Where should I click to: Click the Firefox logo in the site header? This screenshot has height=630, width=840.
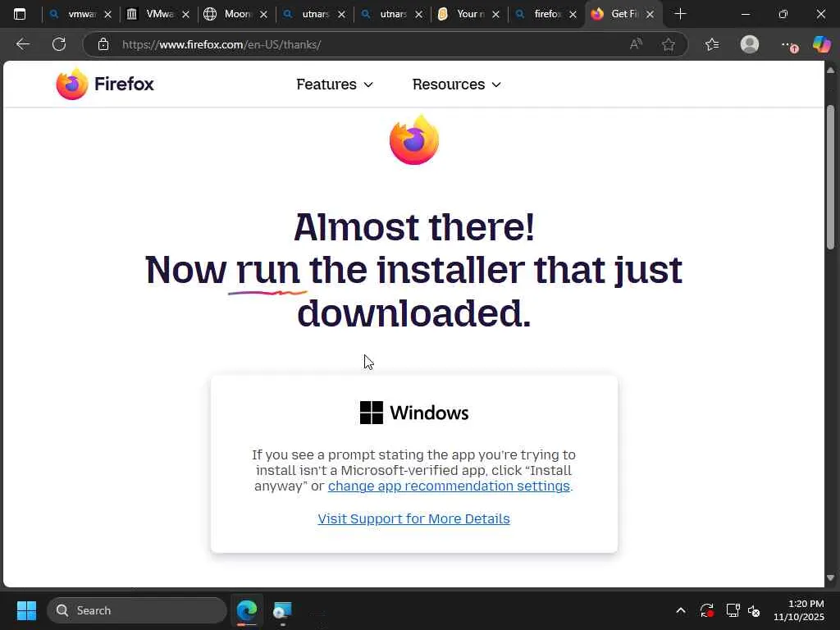(105, 84)
